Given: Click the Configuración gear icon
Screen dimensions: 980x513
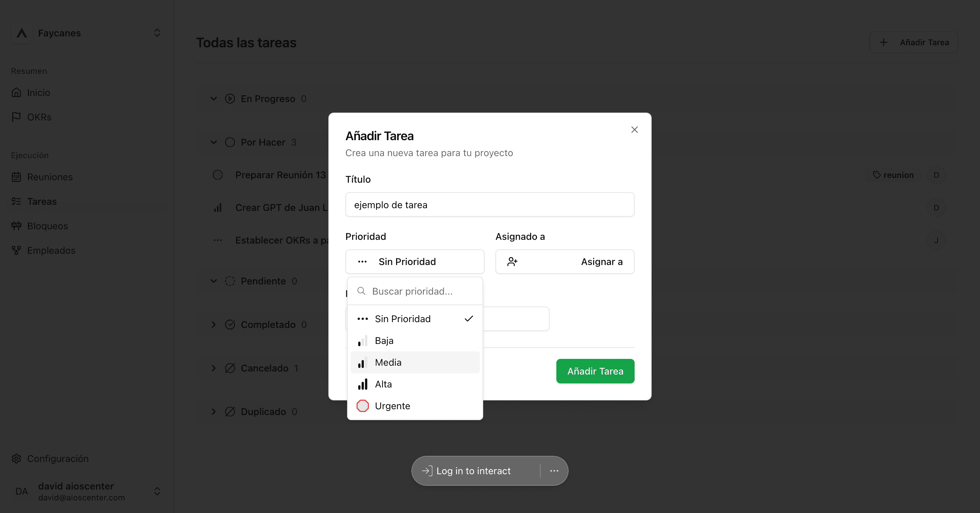Looking at the screenshot, I should pos(16,459).
